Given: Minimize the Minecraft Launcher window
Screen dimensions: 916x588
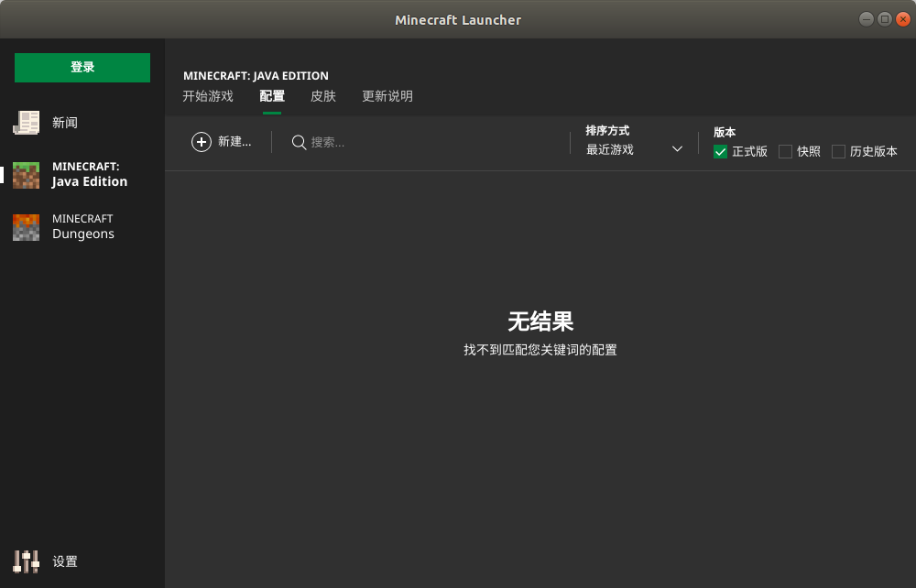Looking at the screenshot, I should [867, 19].
